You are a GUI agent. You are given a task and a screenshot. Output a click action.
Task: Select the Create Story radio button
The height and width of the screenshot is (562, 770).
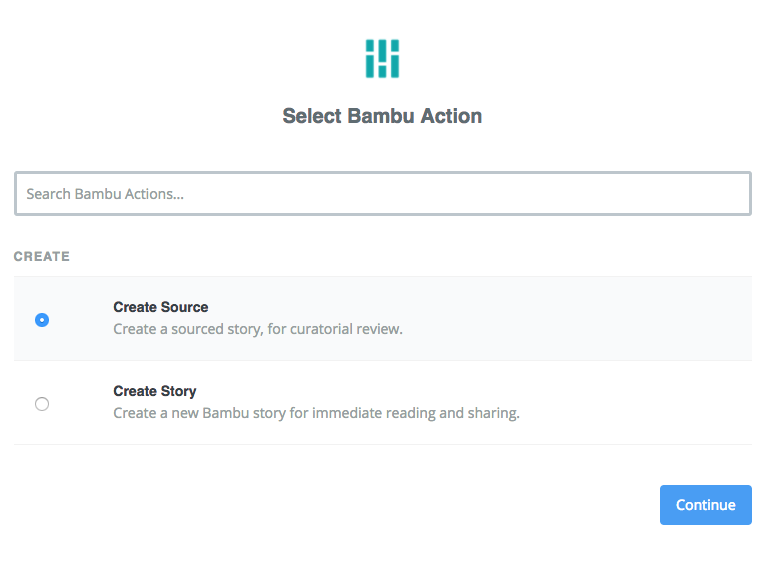tap(42, 404)
